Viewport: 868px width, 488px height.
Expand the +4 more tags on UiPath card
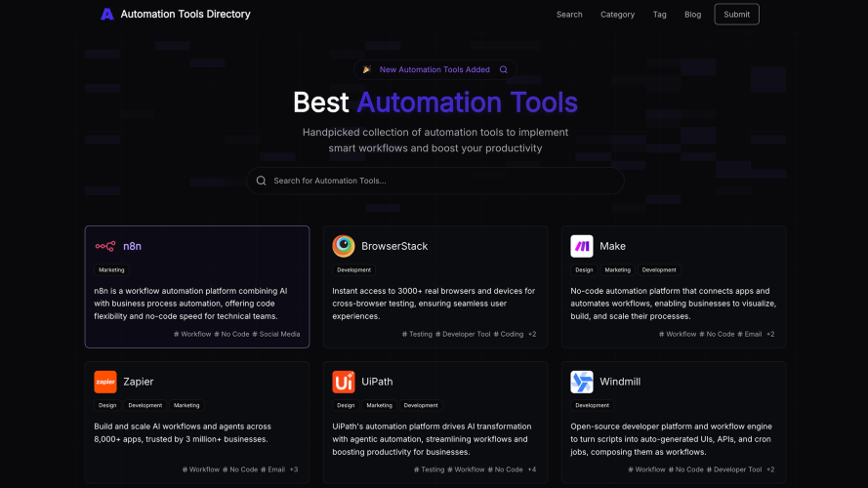click(x=531, y=469)
